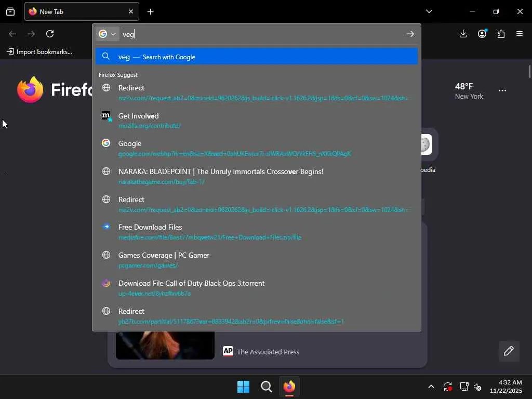Open Games Coverage PC Gamer suggestion

tap(257, 260)
